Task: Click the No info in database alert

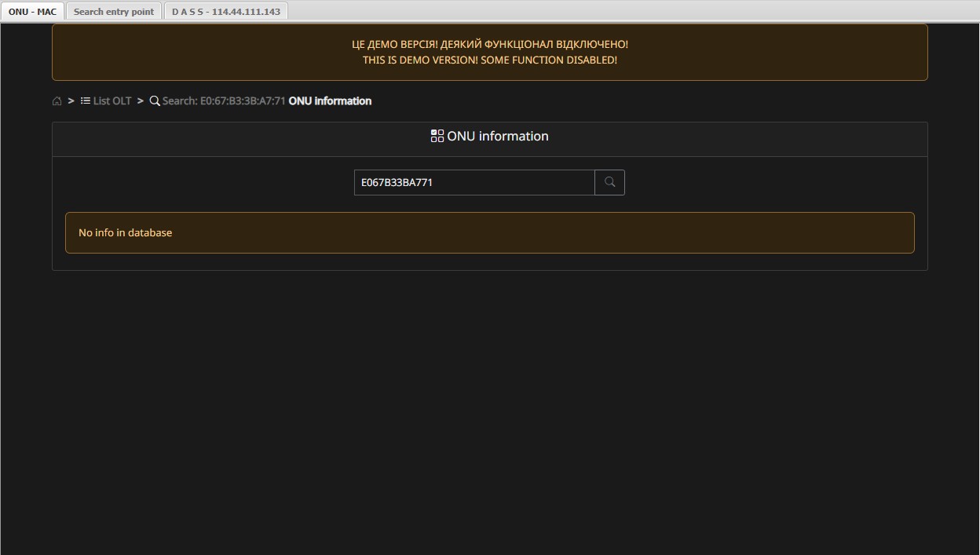Action: (489, 232)
